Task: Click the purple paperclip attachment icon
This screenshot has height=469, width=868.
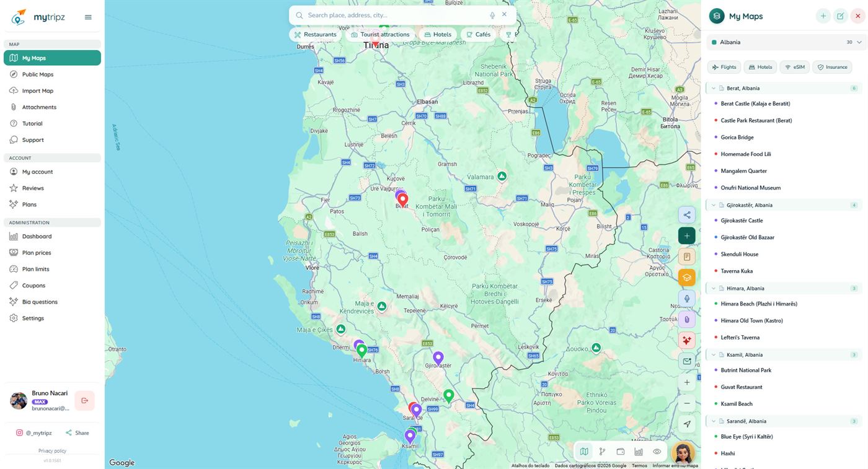Action: click(686, 320)
